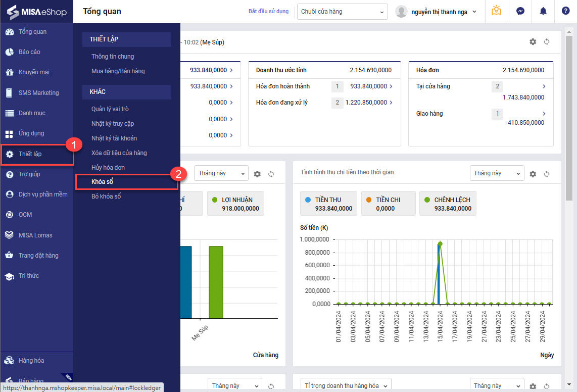Open the Messenger chat icon

coord(520,11)
